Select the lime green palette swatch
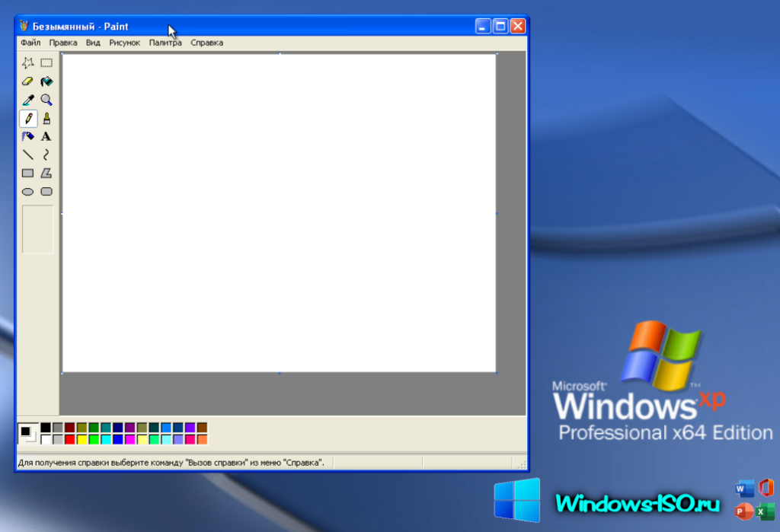 click(94, 439)
